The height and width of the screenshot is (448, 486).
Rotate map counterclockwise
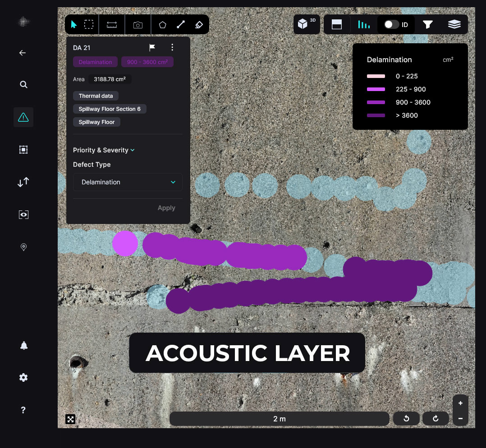pos(406,419)
